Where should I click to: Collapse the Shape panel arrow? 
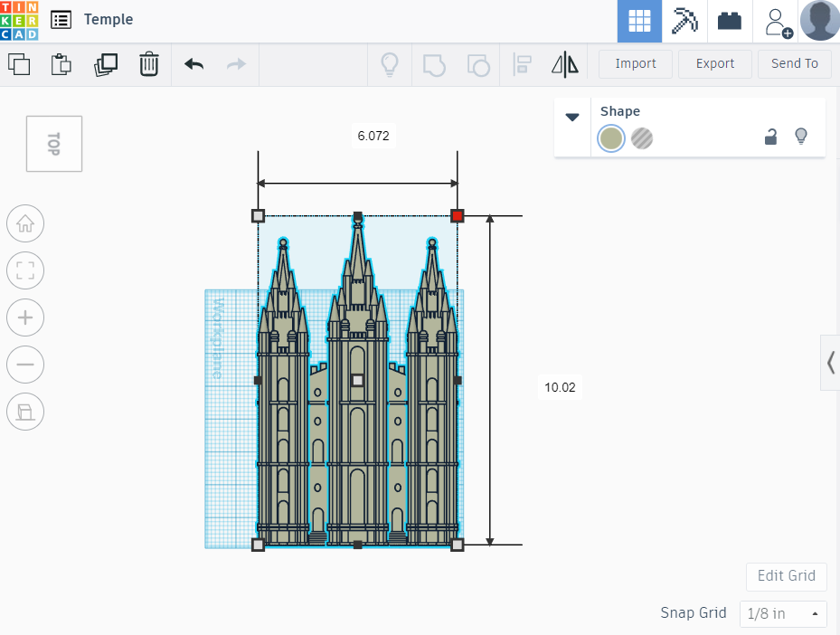point(572,117)
